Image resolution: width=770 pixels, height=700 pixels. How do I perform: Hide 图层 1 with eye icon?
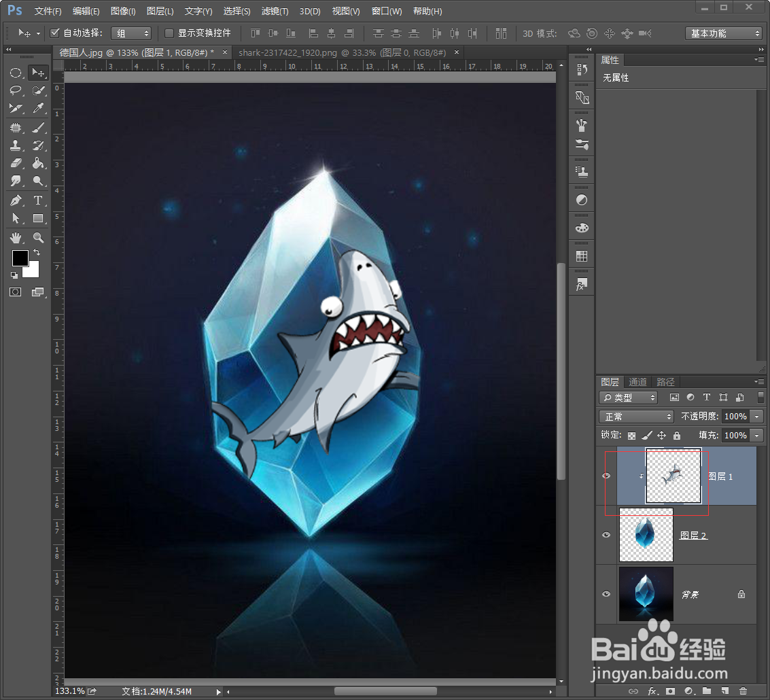(x=606, y=476)
